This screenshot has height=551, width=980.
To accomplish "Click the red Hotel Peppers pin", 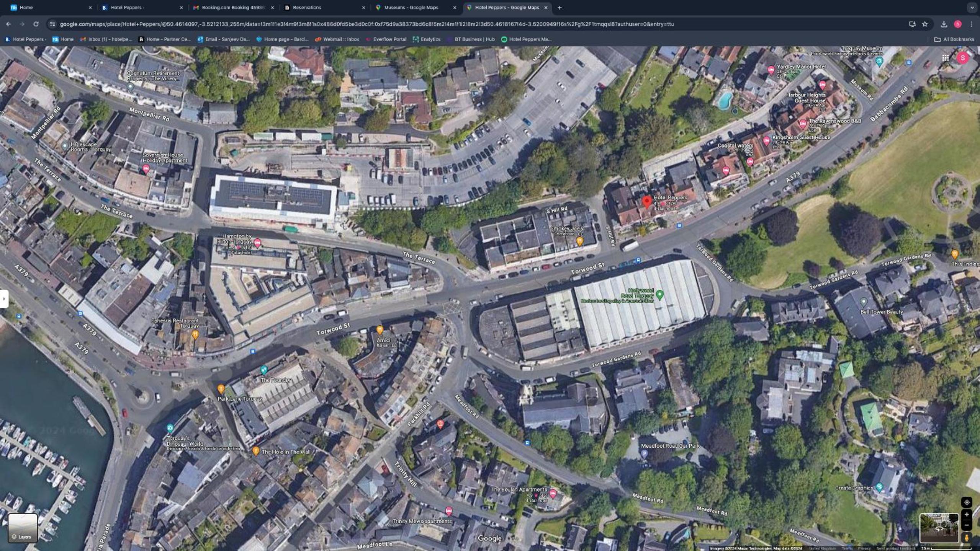I will (x=646, y=201).
